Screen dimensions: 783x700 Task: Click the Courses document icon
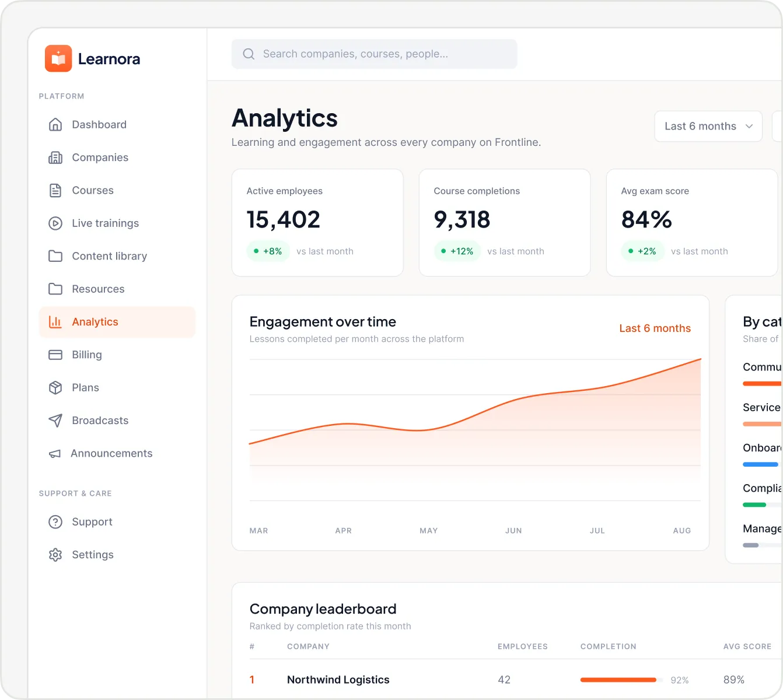[x=55, y=190]
